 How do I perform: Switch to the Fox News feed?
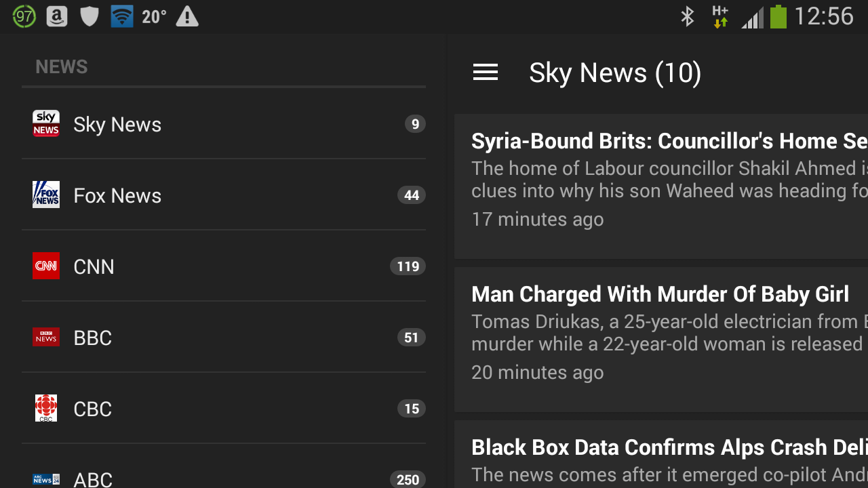click(x=224, y=195)
